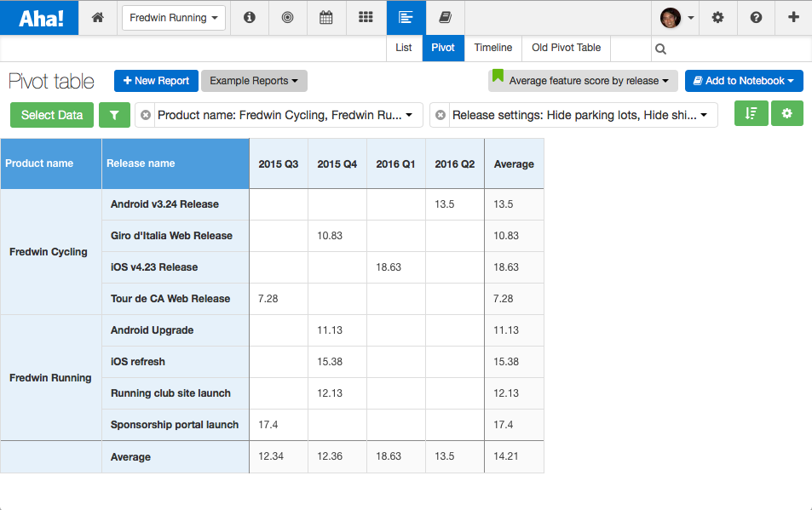Select the Fredwin Running row group
812x510 pixels.
point(51,378)
